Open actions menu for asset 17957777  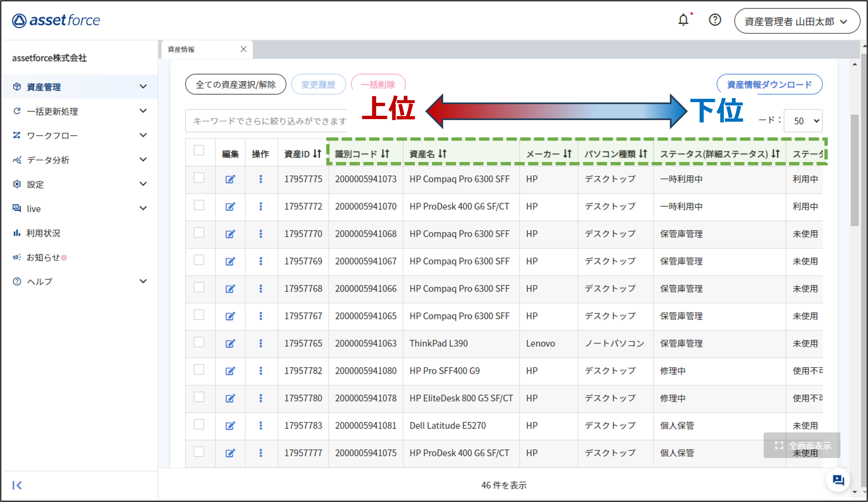(261, 453)
